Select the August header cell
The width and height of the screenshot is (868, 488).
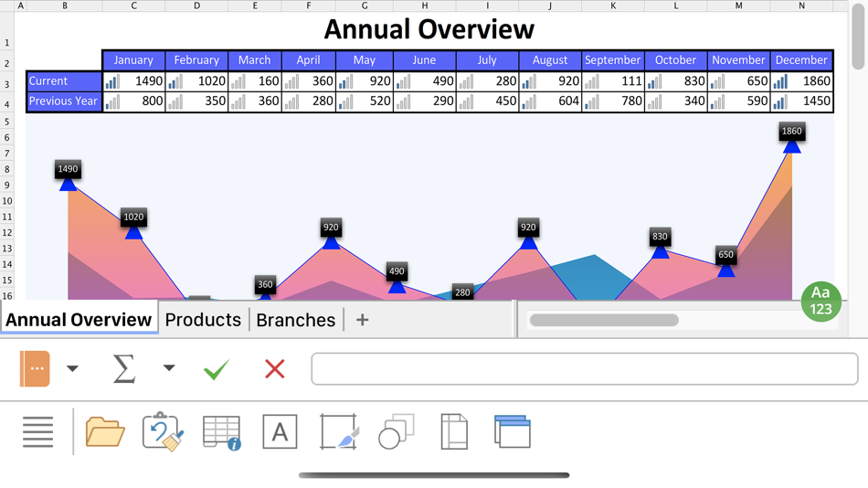tap(550, 59)
